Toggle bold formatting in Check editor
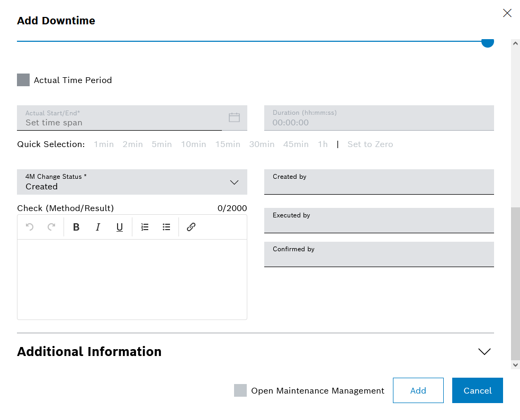 76,227
